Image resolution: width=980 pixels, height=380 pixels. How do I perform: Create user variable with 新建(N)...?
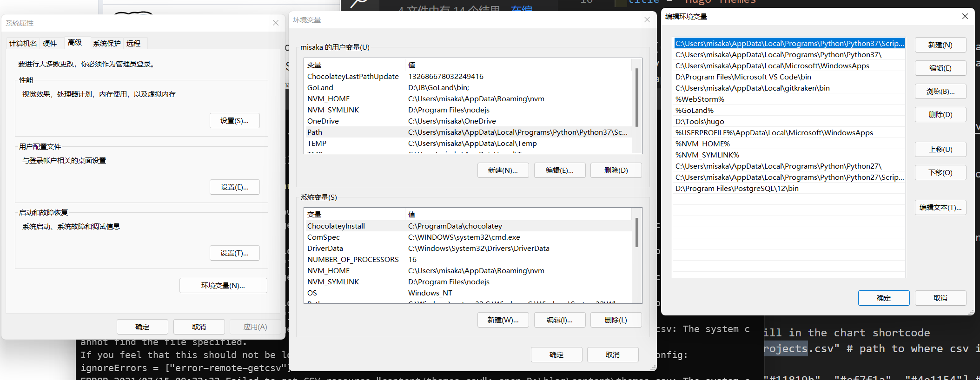[x=503, y=170]
